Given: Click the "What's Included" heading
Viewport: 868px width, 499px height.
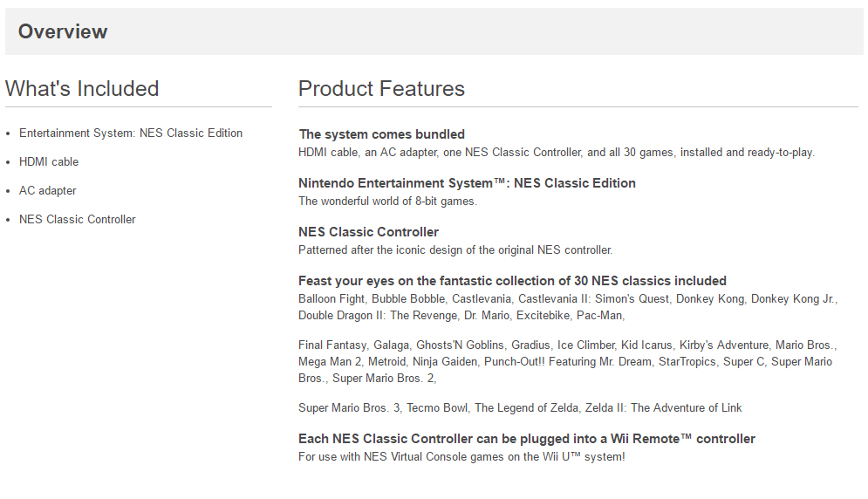Looking at the screenshot, I should [82, 89].
